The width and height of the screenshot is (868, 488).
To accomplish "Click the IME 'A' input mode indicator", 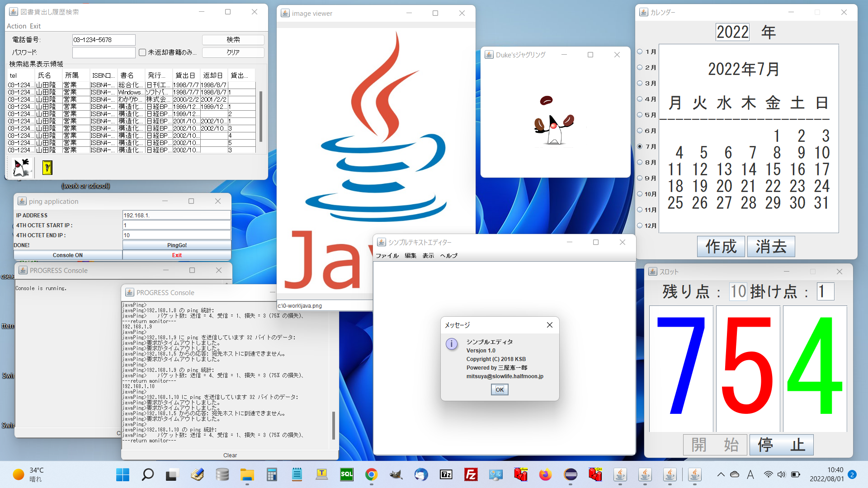I will click(x=750, y=474).
